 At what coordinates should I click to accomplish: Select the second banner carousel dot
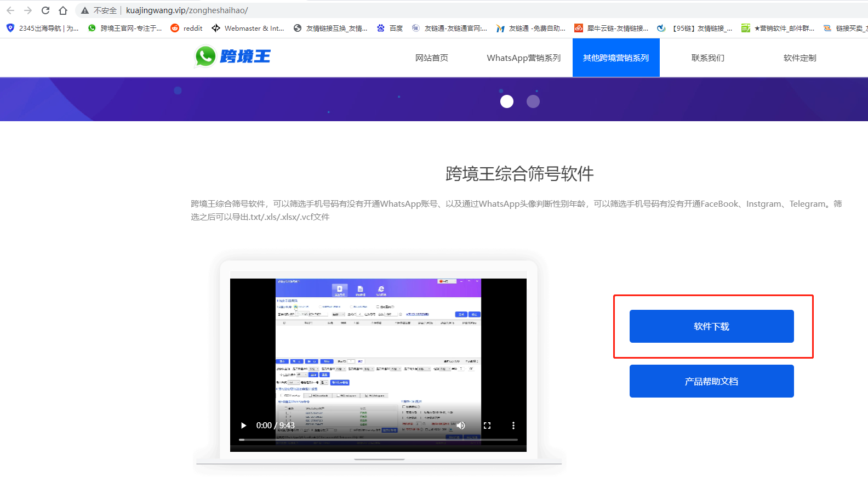pos(533,101)
